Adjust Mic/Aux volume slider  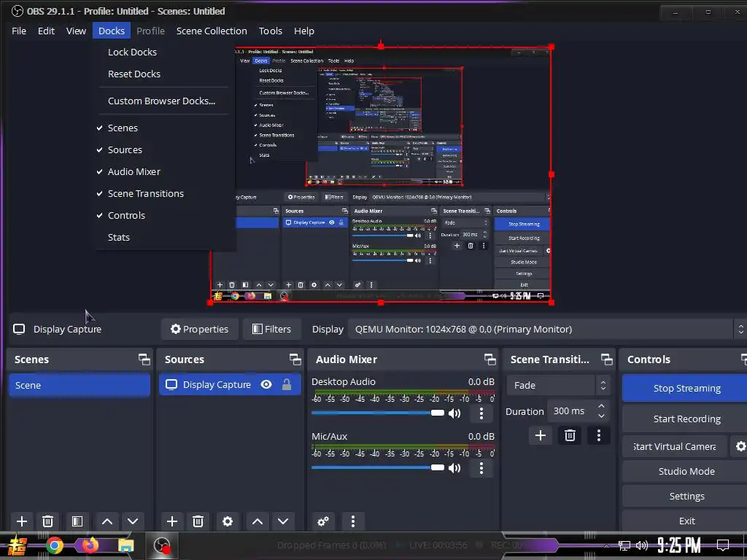pyautogui.click(x=378, y=467)
